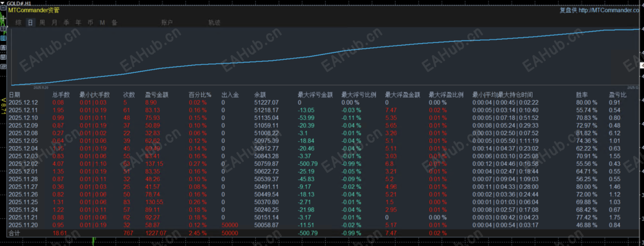Viewport: 644px width, 246px height.
Task: Click the 最大浮盈金额 column header
Action: [x=402, y=95]
